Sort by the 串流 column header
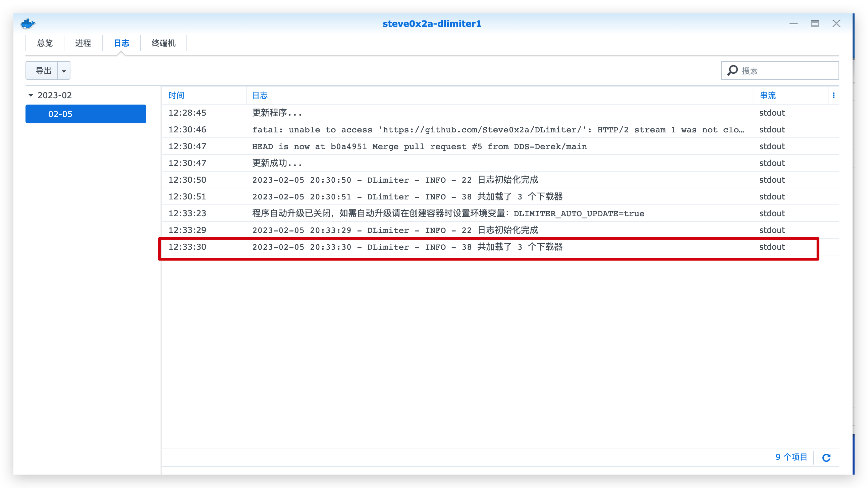Viewport: 868px width, 488px height. tap(791, 96)
